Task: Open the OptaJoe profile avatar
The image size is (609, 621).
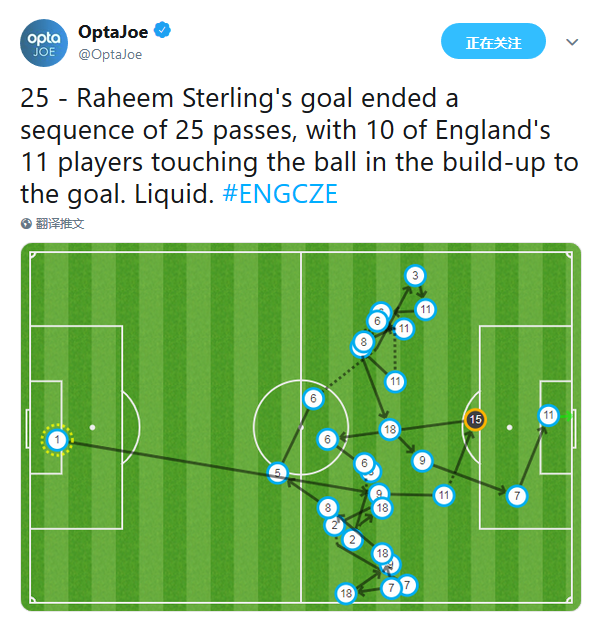Action: click(x=44, y=43)
